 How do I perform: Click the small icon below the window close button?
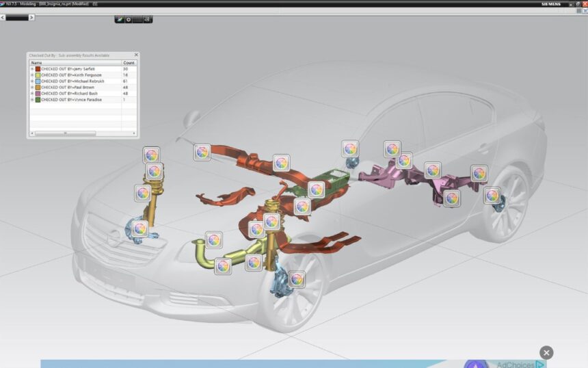pyautogui.click(x=585, y=11)
